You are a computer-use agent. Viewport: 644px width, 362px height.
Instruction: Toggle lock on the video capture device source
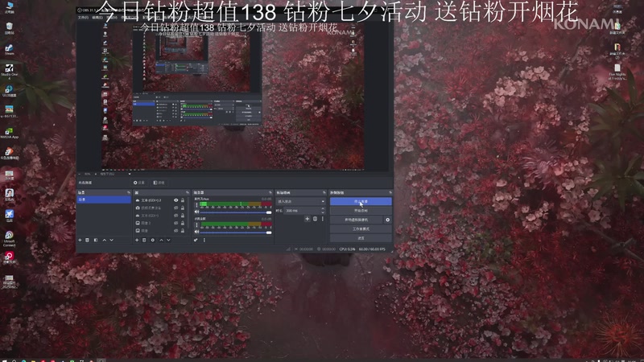[183, 208]
